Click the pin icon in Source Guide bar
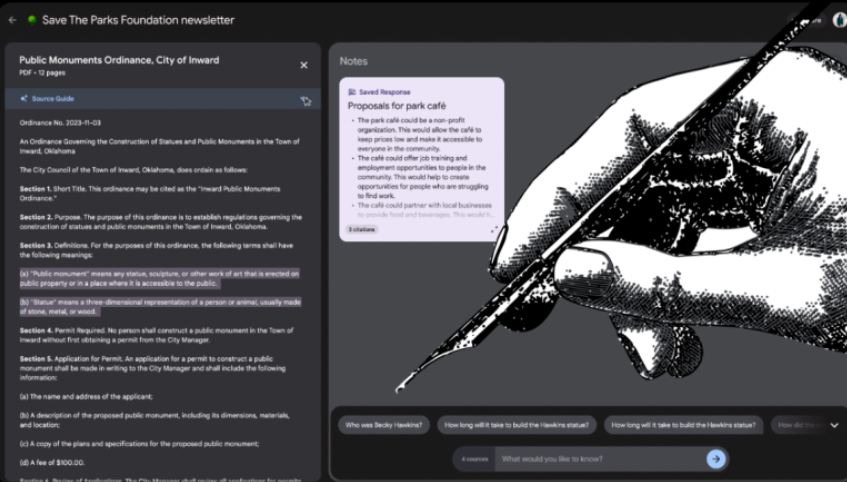 pyautogui.click(x=306, y=100)
